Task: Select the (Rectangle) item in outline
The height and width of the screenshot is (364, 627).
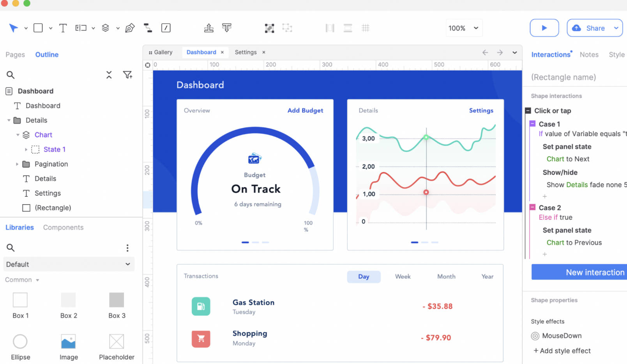Action: [x=53, y=208]
